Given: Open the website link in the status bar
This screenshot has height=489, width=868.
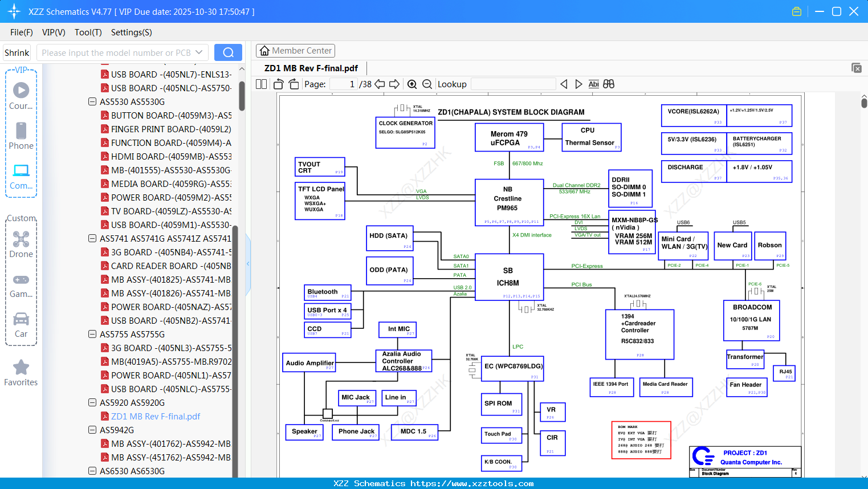Looking at the screenshot, I should 472,483.
